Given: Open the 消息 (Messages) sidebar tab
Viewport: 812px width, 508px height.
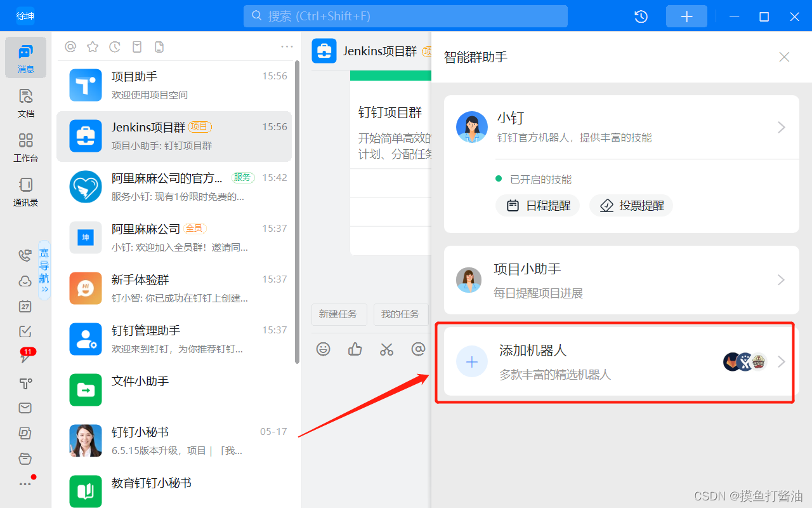Looking at the screenshot, I should pyautogui.click(x=25, y=58).
